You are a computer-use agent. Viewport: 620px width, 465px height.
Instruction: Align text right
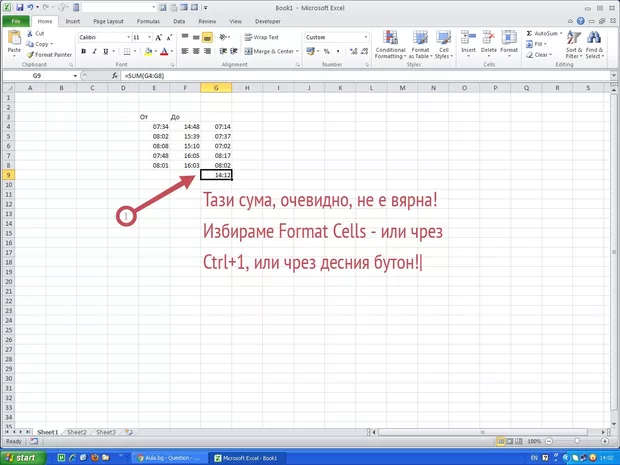coord(207,51)
